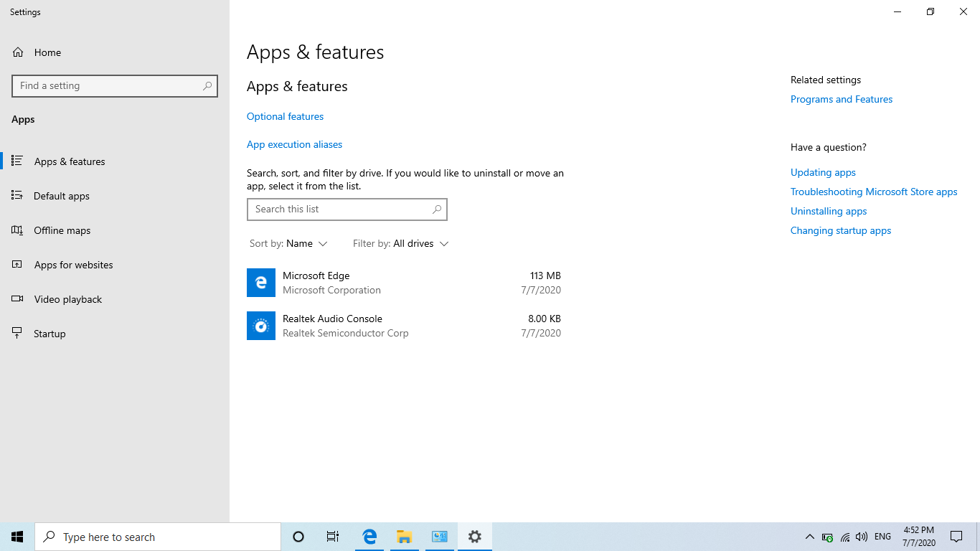Open Changing startup apps link

[841, 230]
